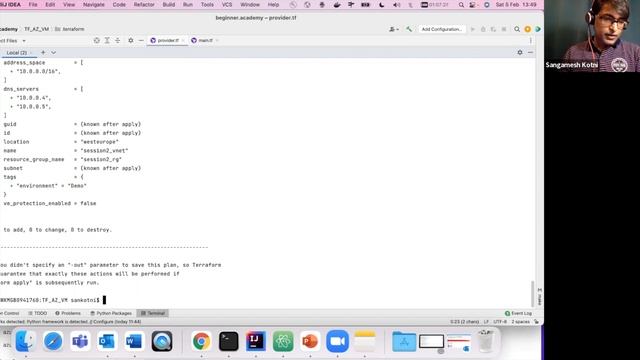The width and height of the screenshot is (640, 360).
Task: Add a new terminal session tab
Action: point(43,52)
